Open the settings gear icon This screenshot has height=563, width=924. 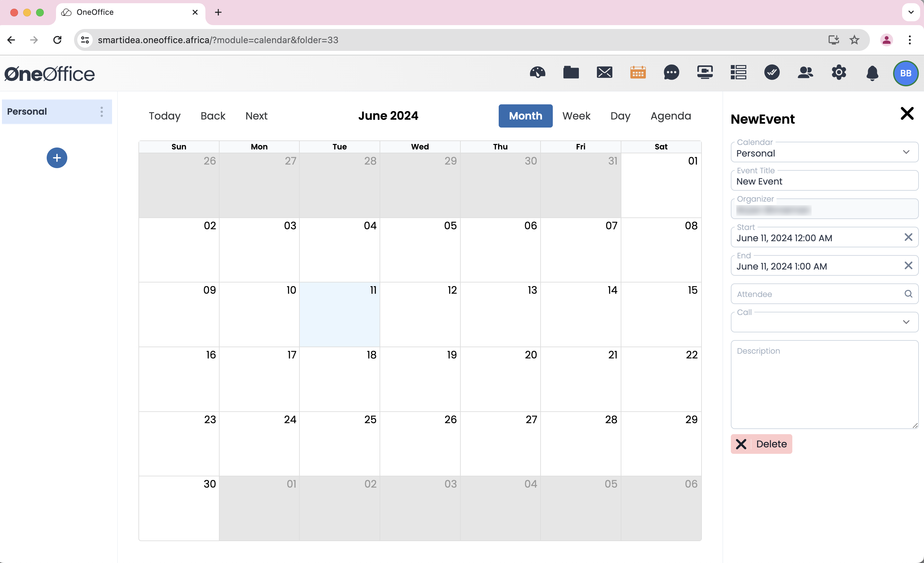[x=838, y=73]
